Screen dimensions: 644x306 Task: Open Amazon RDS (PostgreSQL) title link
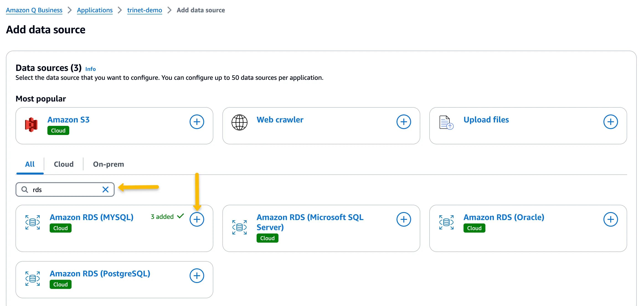100,273
